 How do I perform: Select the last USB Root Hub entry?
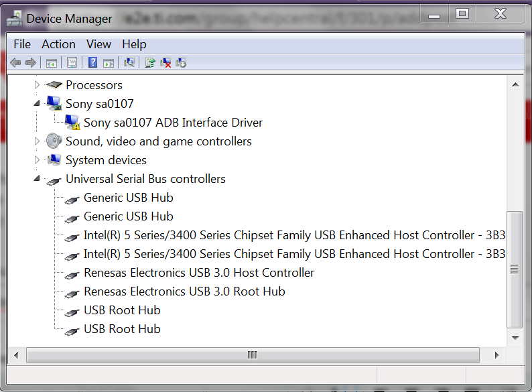[x=122, y=329]
